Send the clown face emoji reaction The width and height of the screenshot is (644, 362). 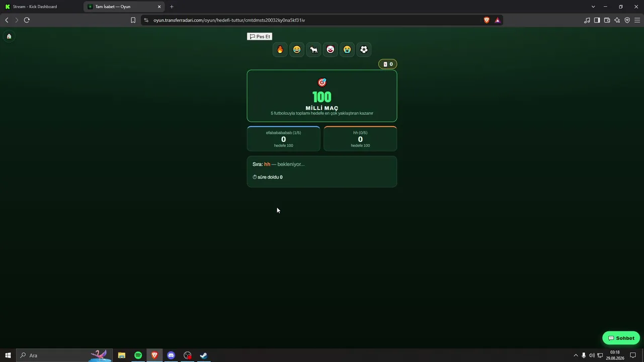331,49
